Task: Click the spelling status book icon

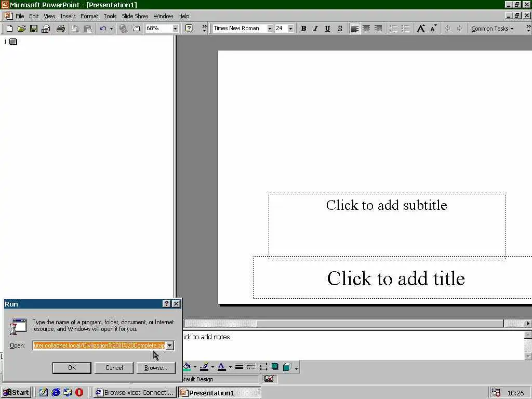Action: (269, 378)
